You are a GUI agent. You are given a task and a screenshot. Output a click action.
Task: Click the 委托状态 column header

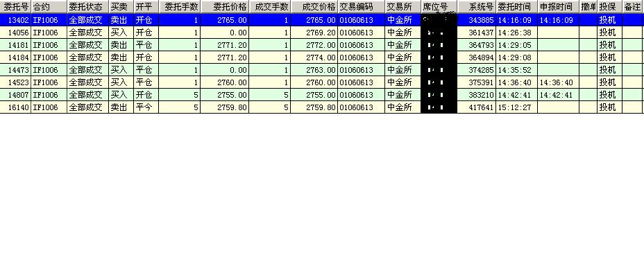coord(87,7)
